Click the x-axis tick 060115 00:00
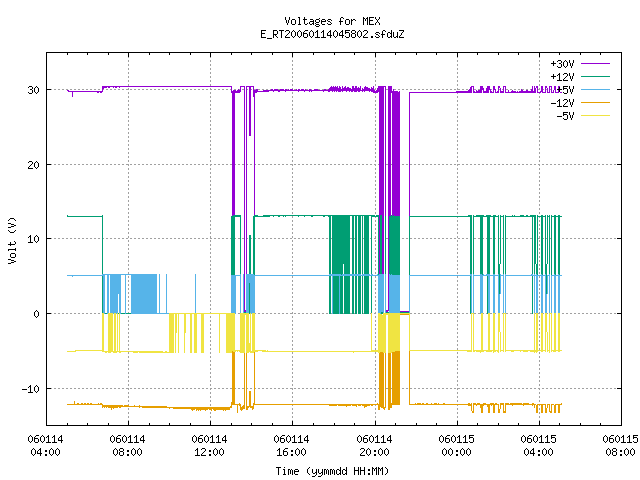Image resolution: width=640 pixels, height=480 pixels. (x=456, y=446)
